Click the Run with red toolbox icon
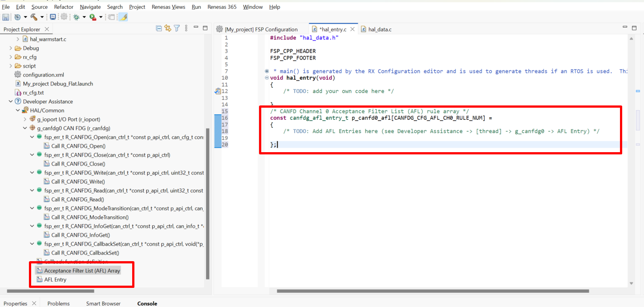The height and width of the screenshot is (307, 644). coord(93,17)
